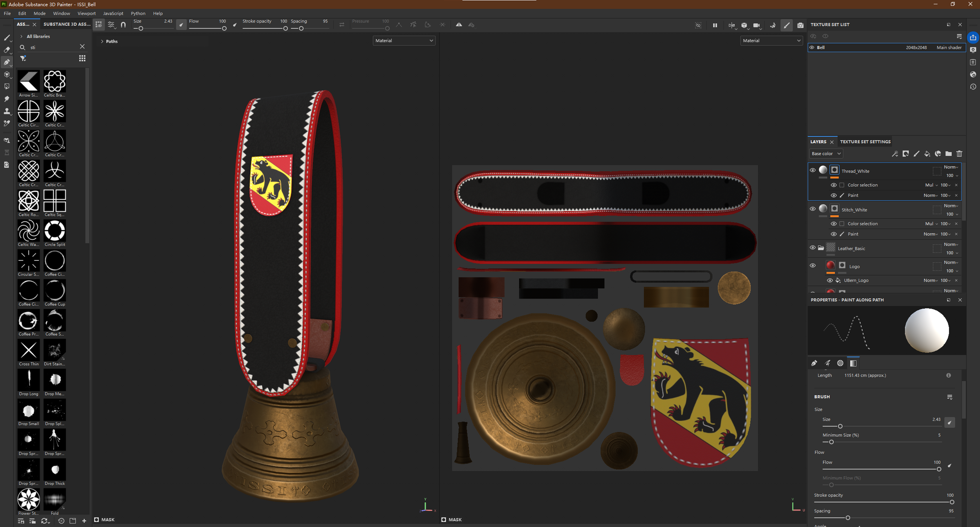Hide Color selection under Thread_White
This screenshot has height=527, width=980.
pos(834,185)
